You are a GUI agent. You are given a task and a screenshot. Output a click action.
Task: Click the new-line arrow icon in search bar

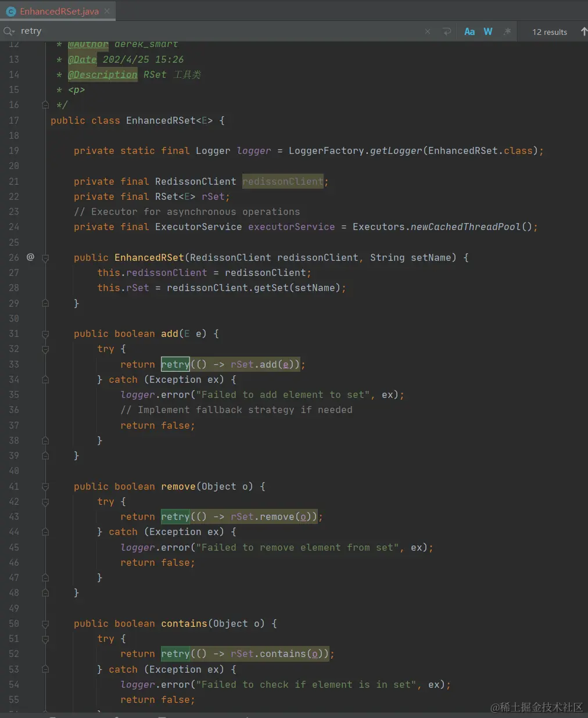click(446, 31)
